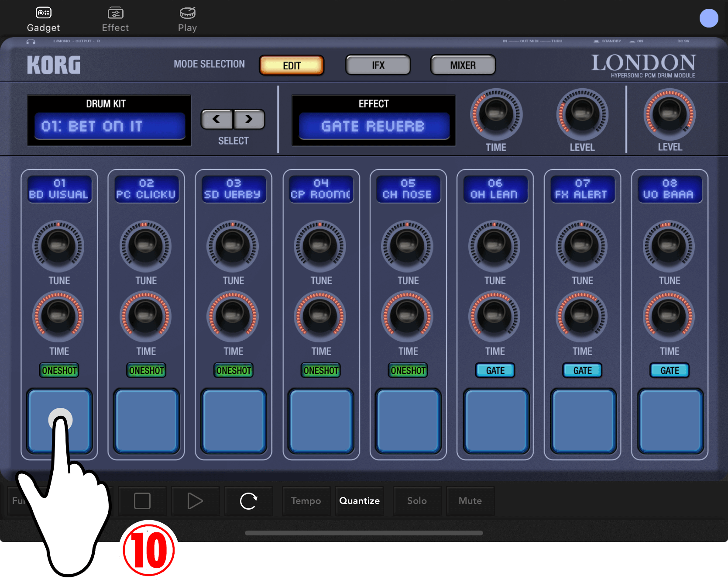Select EDIT mode button
728x583 pixels.
coord(292,66)
